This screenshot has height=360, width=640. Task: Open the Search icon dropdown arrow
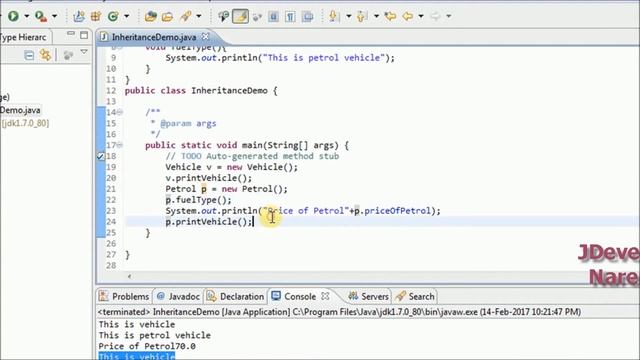tap(199, 16)
